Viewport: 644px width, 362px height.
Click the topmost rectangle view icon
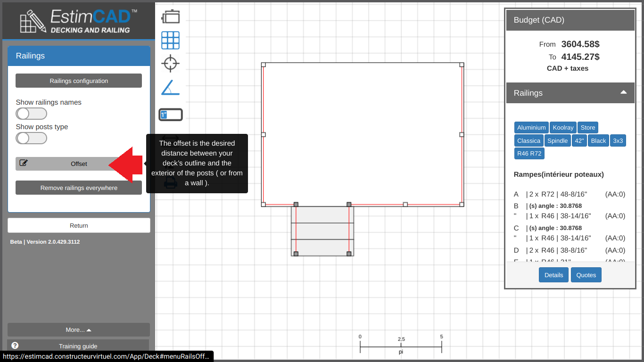[170, 17]
